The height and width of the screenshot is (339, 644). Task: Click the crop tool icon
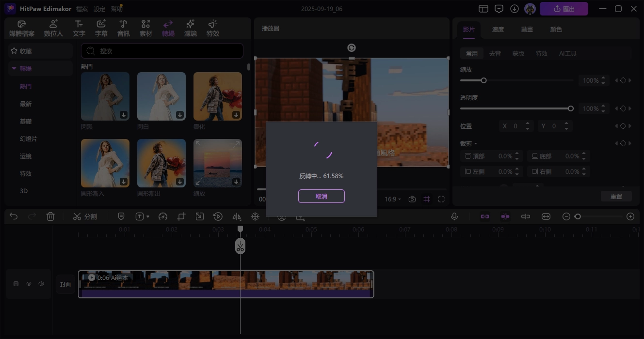click(x=181, y=216)
